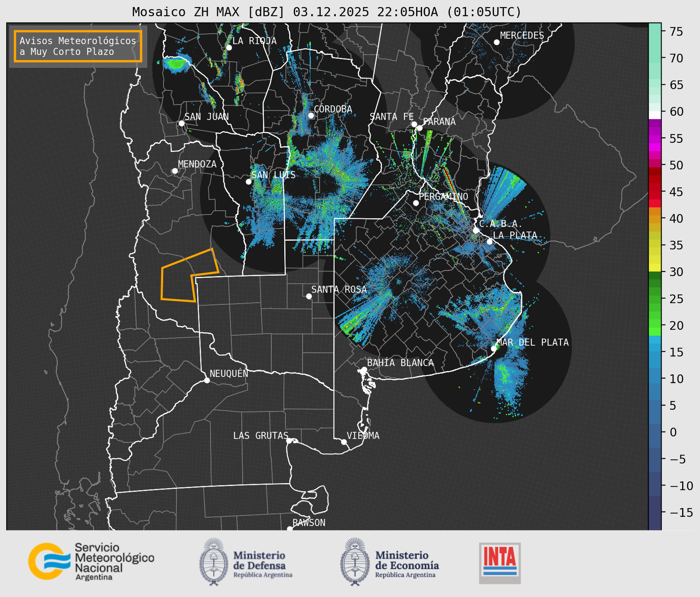Click the SANTA FE city marker dot

click(414, 124)
